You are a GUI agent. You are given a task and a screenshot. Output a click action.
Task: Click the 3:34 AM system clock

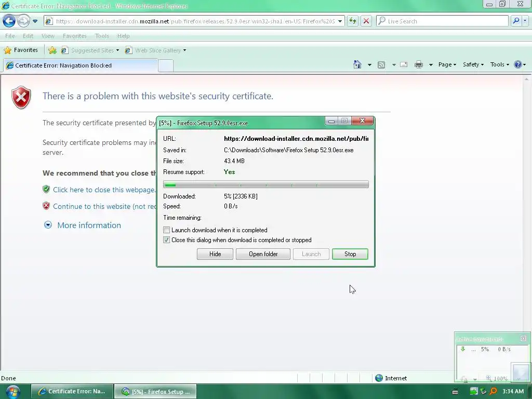click(x=513, y=391)
